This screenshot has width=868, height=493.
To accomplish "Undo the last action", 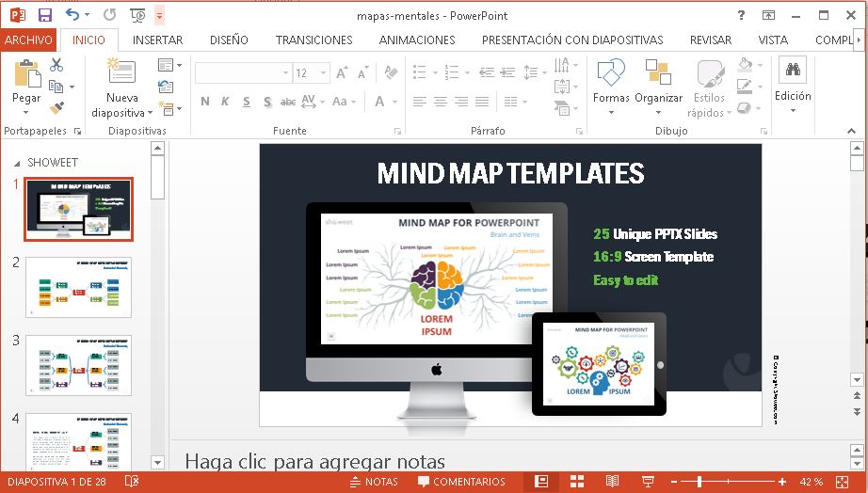I will click(x=72, y=15).
